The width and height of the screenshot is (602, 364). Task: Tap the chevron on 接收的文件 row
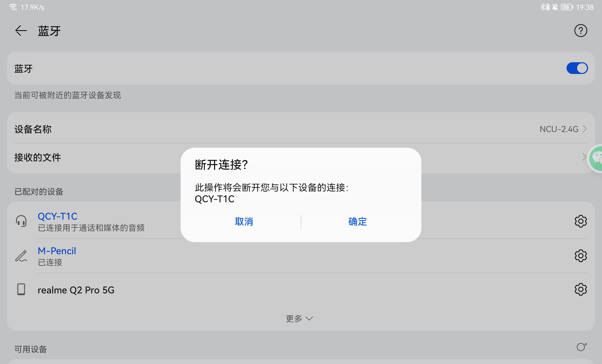click(584, 157)
